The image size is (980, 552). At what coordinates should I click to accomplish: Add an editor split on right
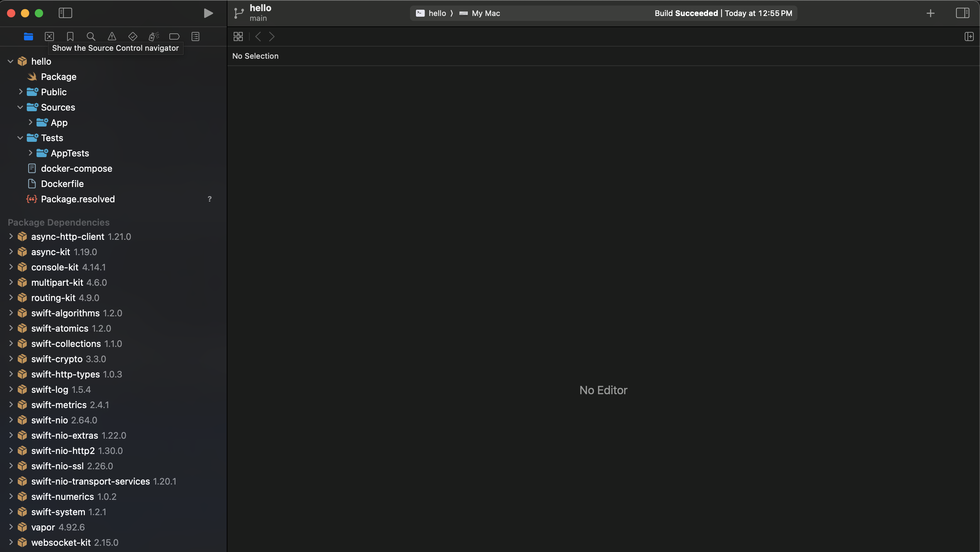pyautogui.click(x=969, y=36)
